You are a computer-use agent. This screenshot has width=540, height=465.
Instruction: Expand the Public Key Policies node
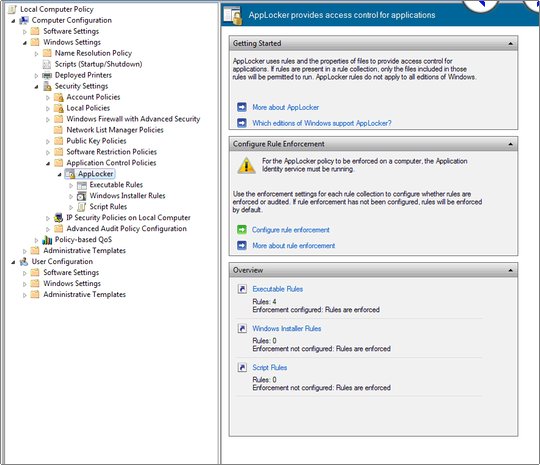click(48, 142)
